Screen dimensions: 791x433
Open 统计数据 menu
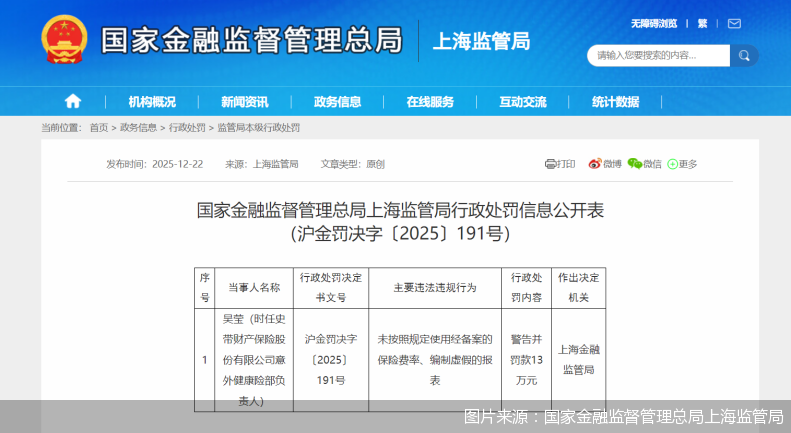(615, 102)
